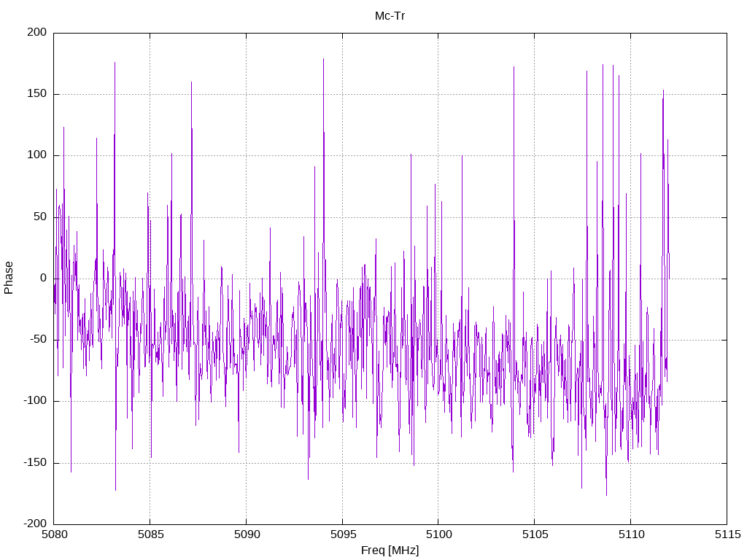Click the y-axis tick label "0"

pyautogui.click(x=44, y=278)
